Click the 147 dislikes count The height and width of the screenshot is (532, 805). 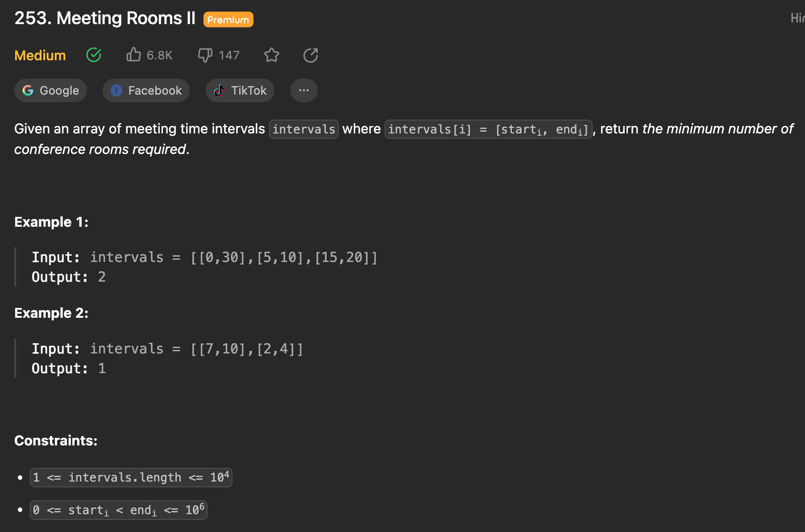point(229,55)
